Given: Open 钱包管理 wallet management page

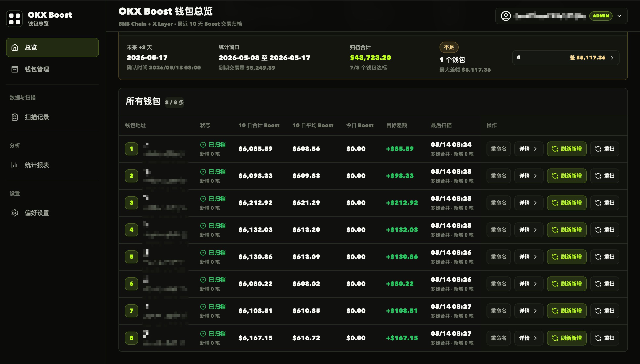Looking at the screenshot, I should coord(52,69).
